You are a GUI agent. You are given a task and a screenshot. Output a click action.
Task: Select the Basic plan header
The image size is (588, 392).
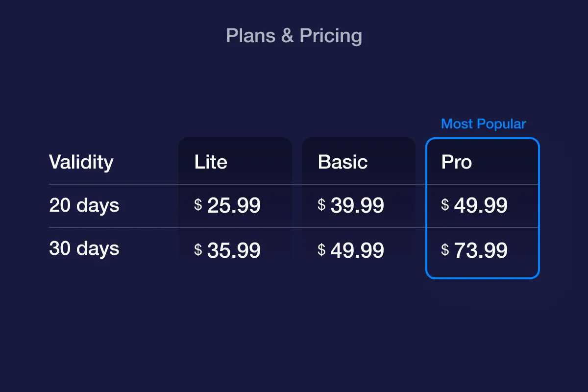pos(343,162)
